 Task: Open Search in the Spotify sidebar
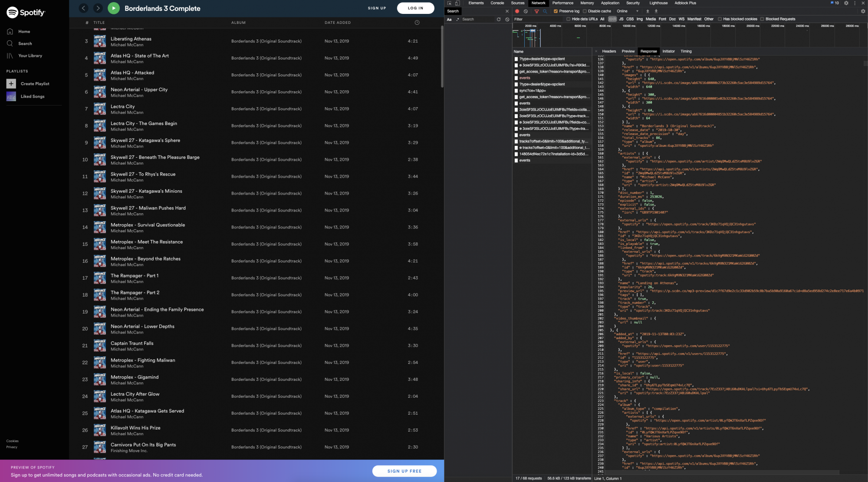pyautogui.click(x=20, y=43)
